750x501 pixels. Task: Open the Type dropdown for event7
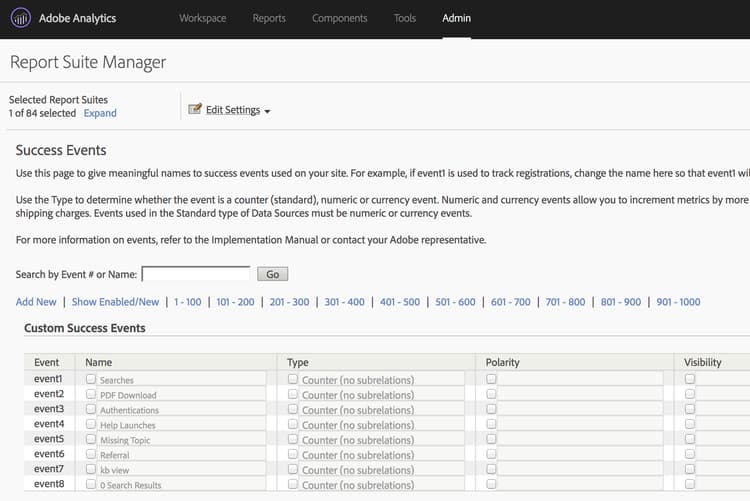click(382, 470)
